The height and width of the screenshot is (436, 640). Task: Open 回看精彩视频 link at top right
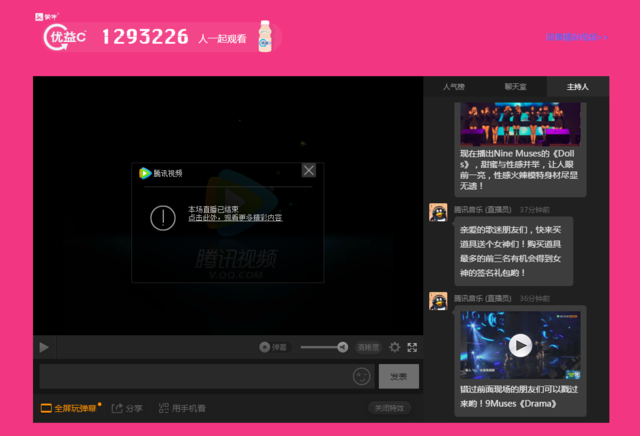tap(577, 37)
